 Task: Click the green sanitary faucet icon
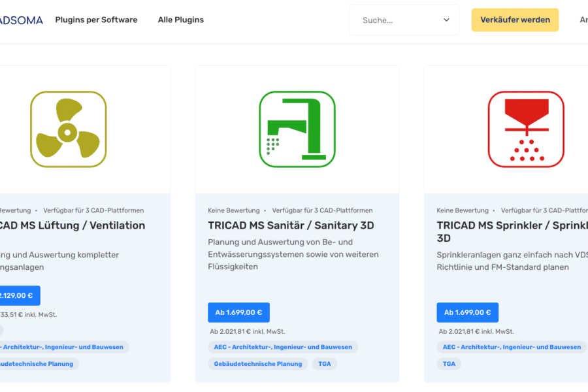click(x=297, y=129)
